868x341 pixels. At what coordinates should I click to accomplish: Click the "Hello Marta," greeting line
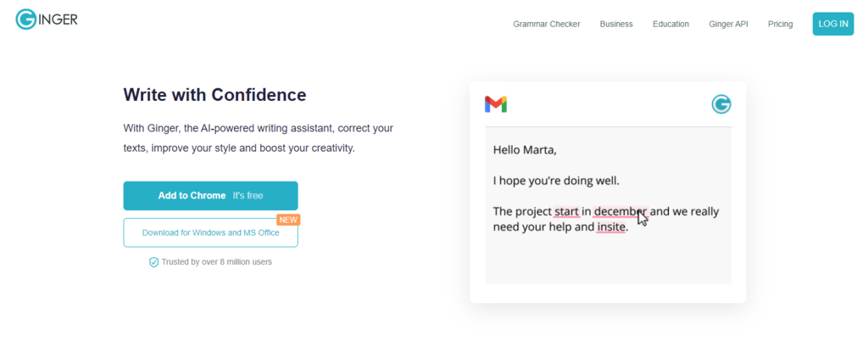(x=526, y=150)
